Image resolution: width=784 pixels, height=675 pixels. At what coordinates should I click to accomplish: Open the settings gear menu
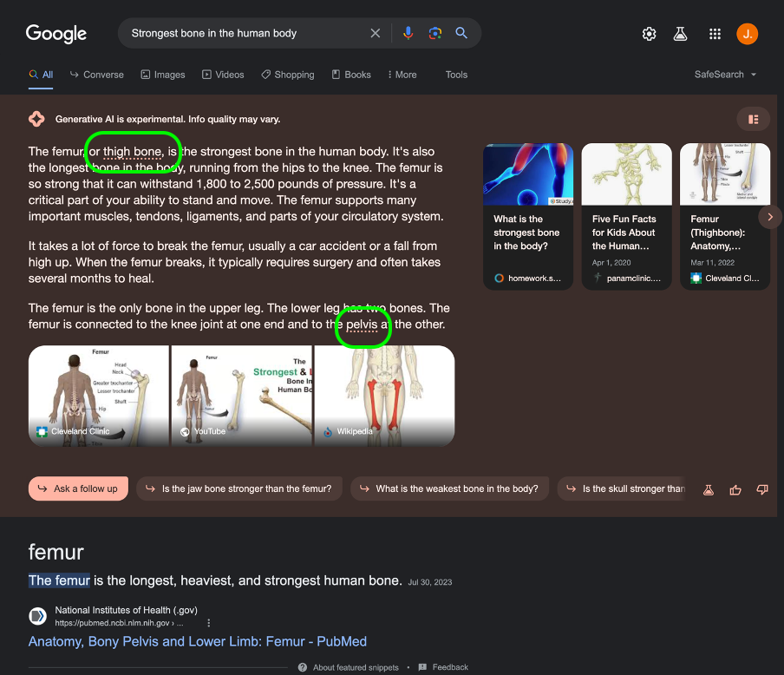[649, 34]
